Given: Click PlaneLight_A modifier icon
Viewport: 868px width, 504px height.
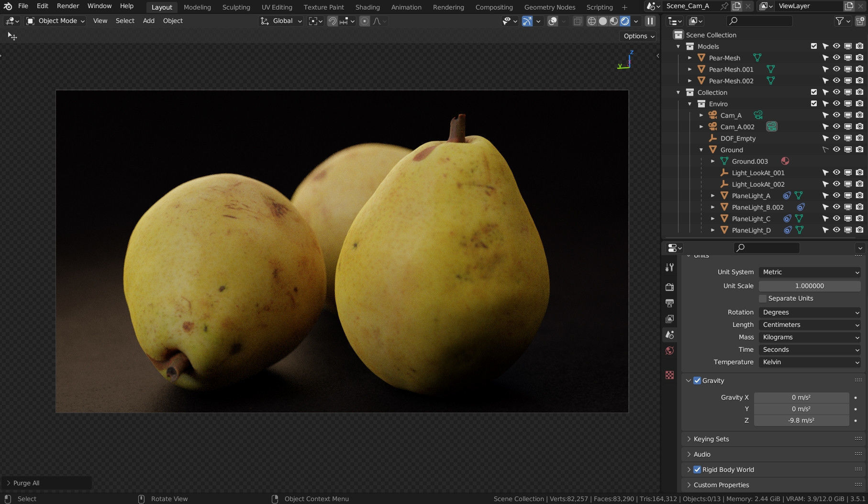Looking at the screenshot, I should click(787, 196).
